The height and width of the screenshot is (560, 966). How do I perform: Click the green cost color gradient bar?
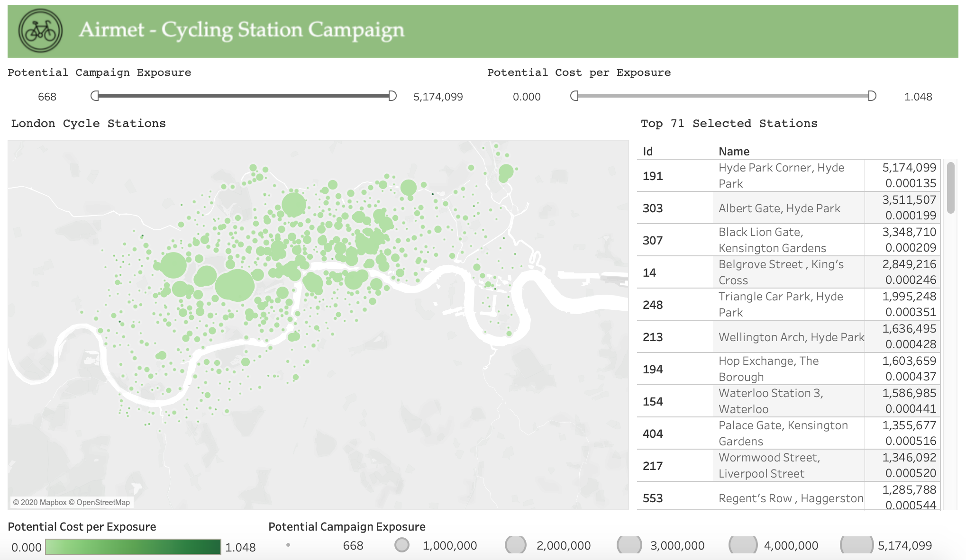(x=133, y=547)
